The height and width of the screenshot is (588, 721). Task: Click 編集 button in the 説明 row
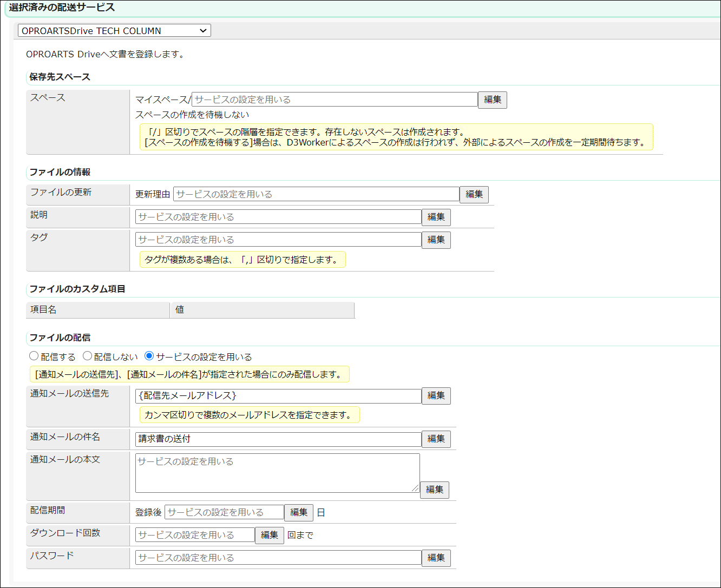pyautogui.click(x=436, y=217)
